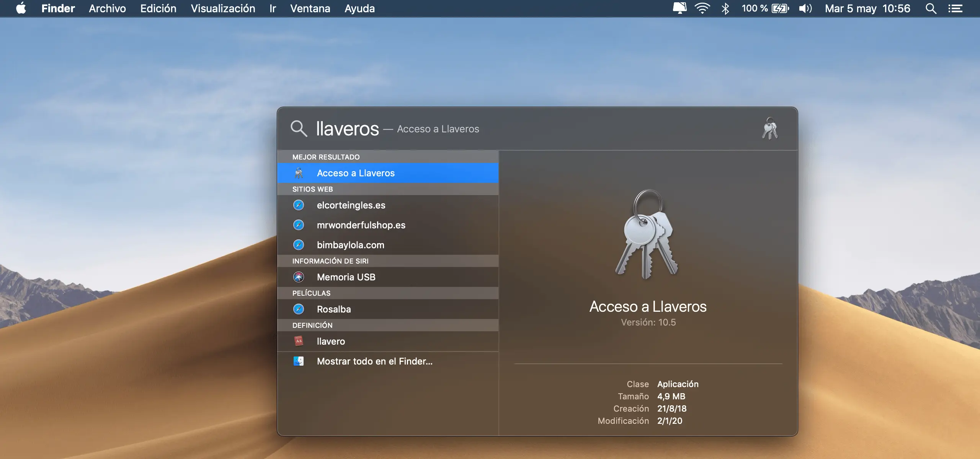Open the bimbaylola.com website result
Screen dimensions: 980x459
click(x=388, y=245)
